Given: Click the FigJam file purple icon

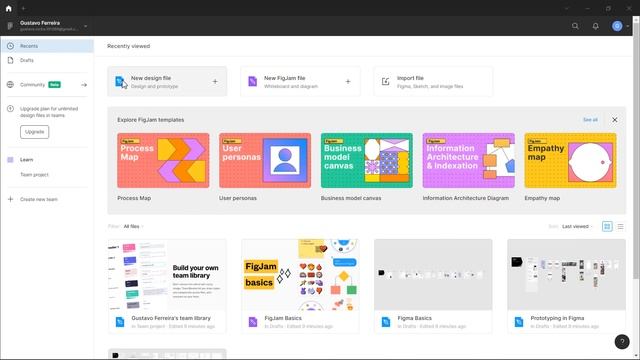Looking at the screenshot, I should 253,81.
